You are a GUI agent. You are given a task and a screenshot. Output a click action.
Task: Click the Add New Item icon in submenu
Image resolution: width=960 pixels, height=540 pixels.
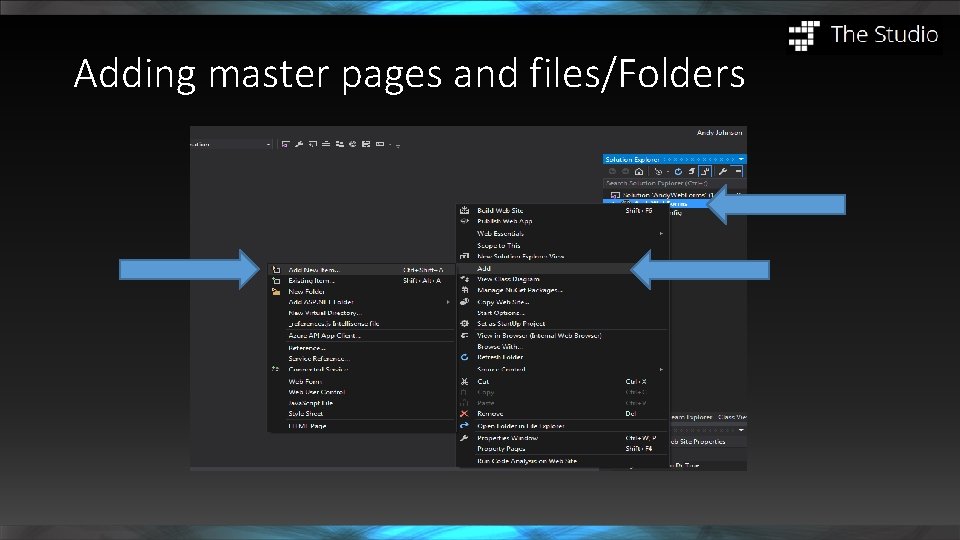(276, 269)
